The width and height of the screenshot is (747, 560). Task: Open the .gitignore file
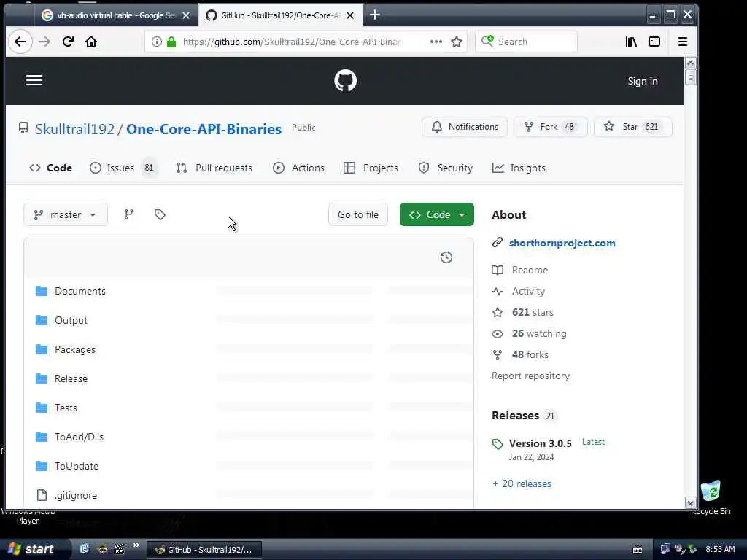click(x=76, y=496)
